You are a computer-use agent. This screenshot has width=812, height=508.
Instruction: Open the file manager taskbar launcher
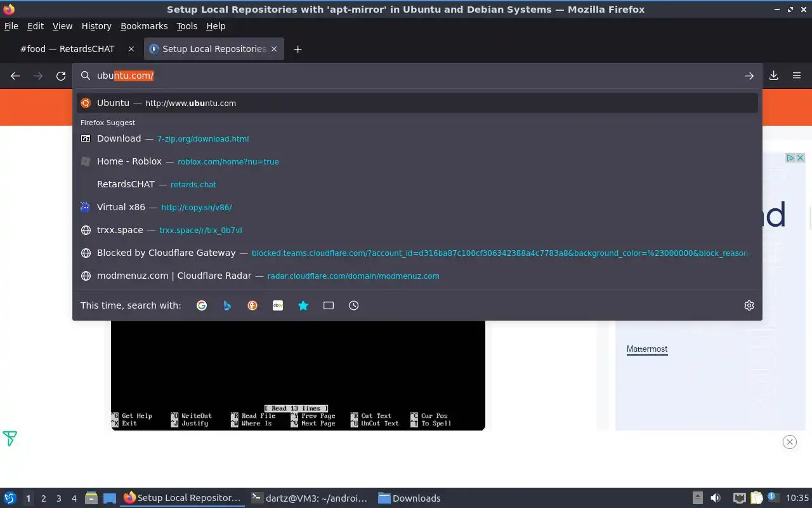(x=91, y=498)
